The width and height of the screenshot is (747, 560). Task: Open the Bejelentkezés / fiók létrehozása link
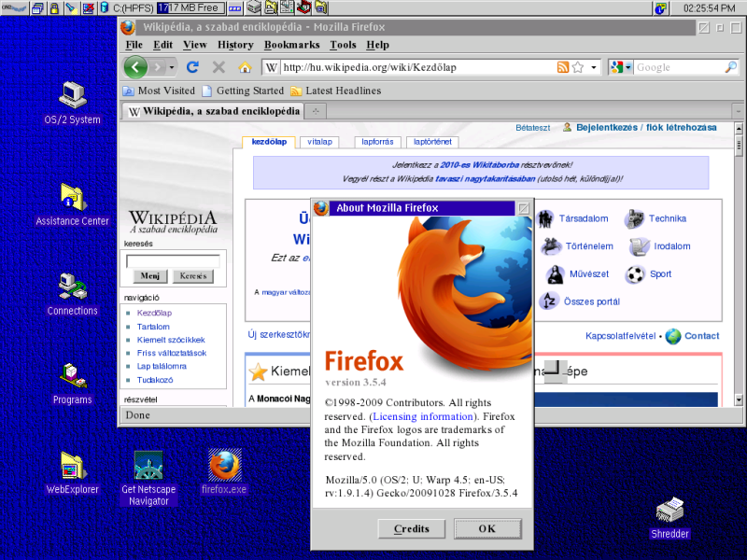(x=646, y=128)
